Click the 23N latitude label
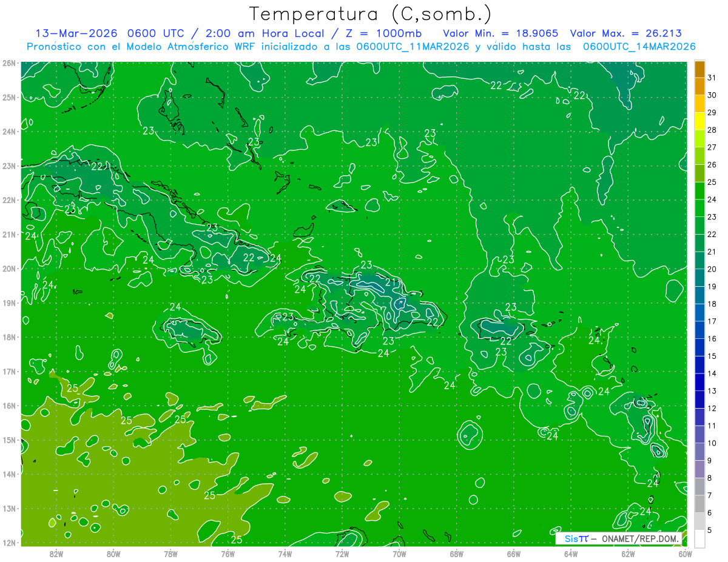The width and height of the screenshot is (728, 562). click(x=8, y=166)
